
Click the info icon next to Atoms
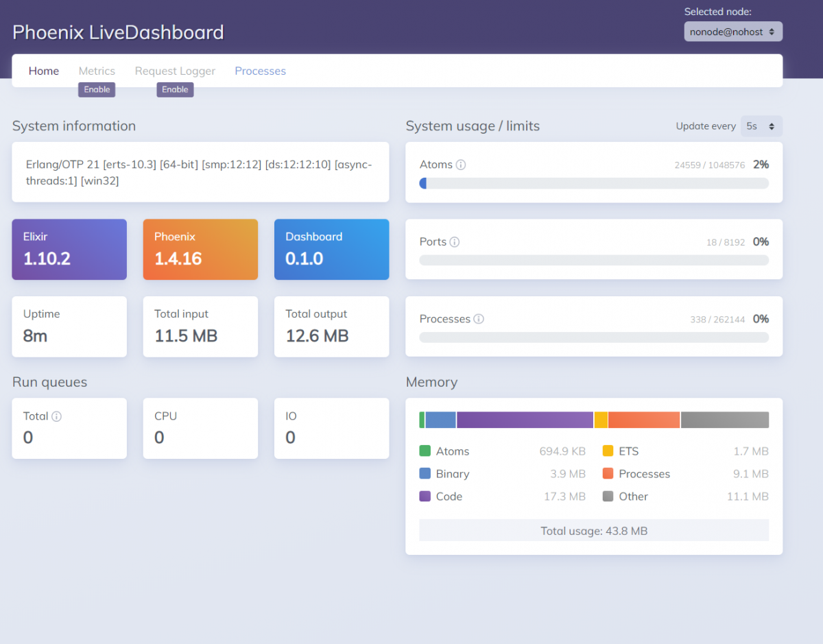pyautogui.click(x=461, y=165)
